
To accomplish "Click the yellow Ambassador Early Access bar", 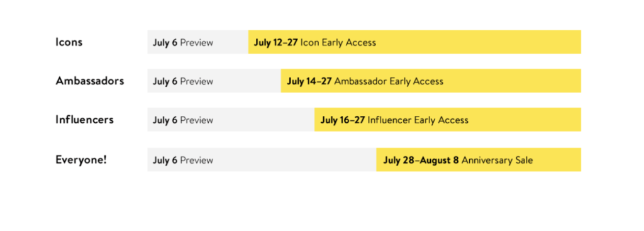I will [x=431, y=81].
